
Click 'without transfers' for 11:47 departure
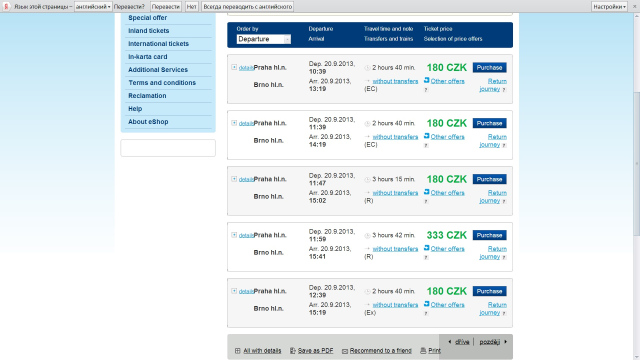[395, 193]
